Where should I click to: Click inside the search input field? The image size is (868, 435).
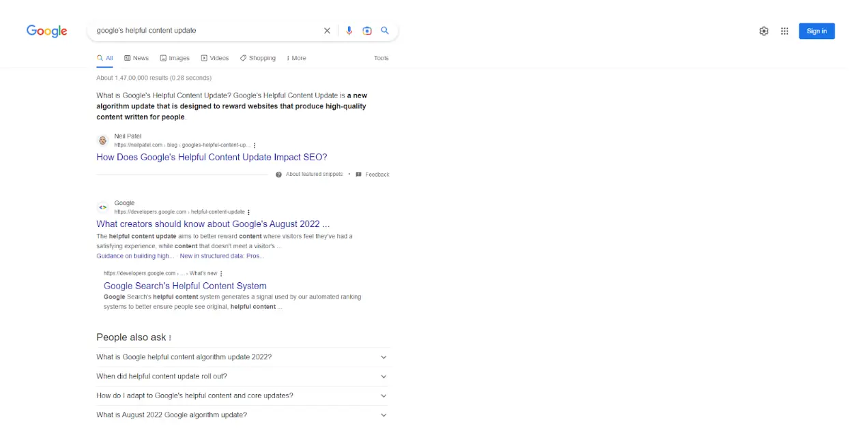click(205, 30)
